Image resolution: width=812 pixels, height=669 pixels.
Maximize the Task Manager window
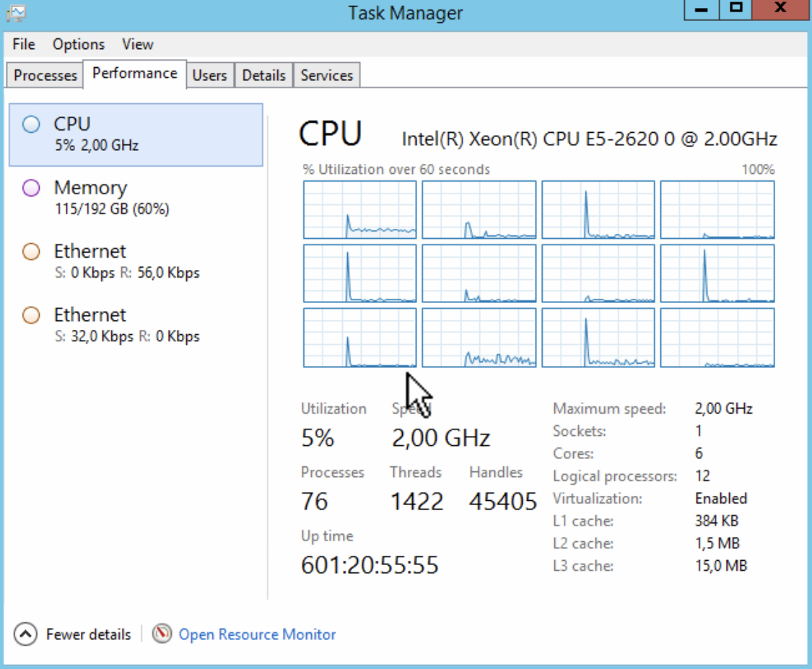click(735, 9)
